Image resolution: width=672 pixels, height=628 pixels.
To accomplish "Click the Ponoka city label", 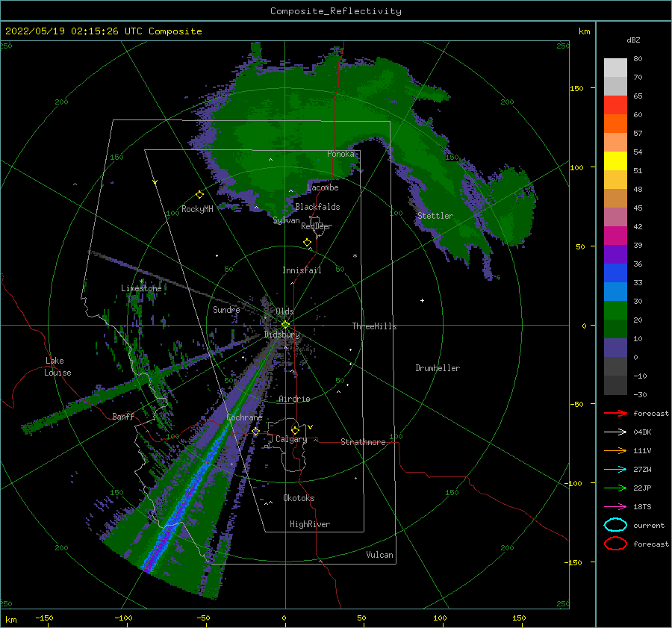I will pyautogui.click(x=340, y=154).
